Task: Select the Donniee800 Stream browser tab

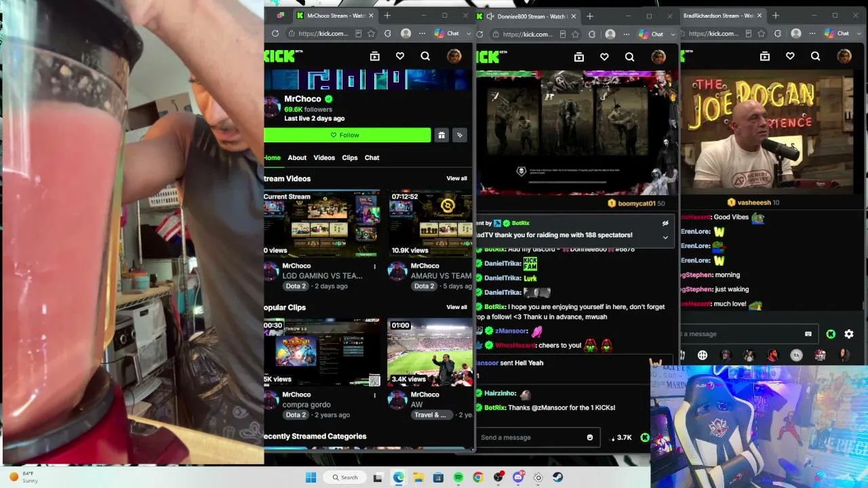Action: [x=532, y=16]
